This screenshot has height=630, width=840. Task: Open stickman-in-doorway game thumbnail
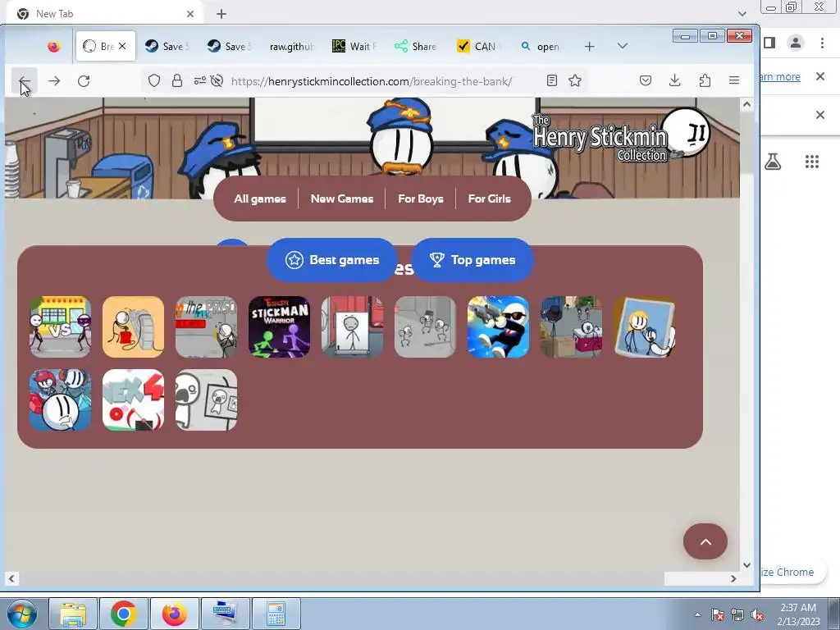[x=352, y=326]
